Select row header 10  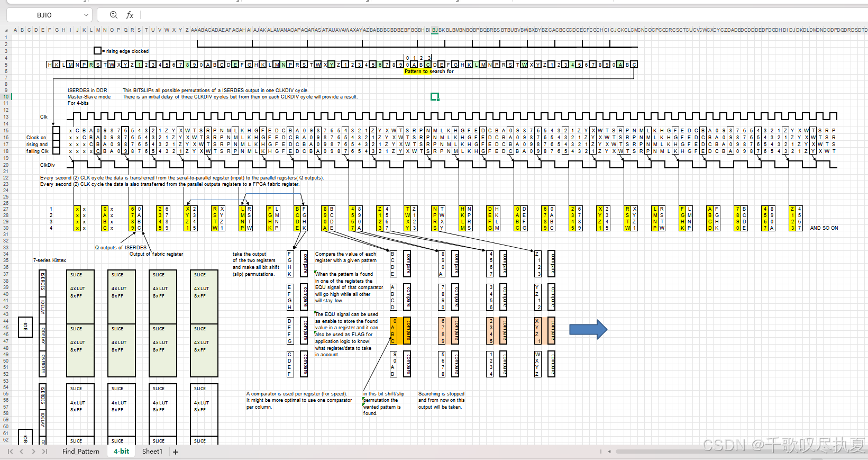click(x=6, y=97)
